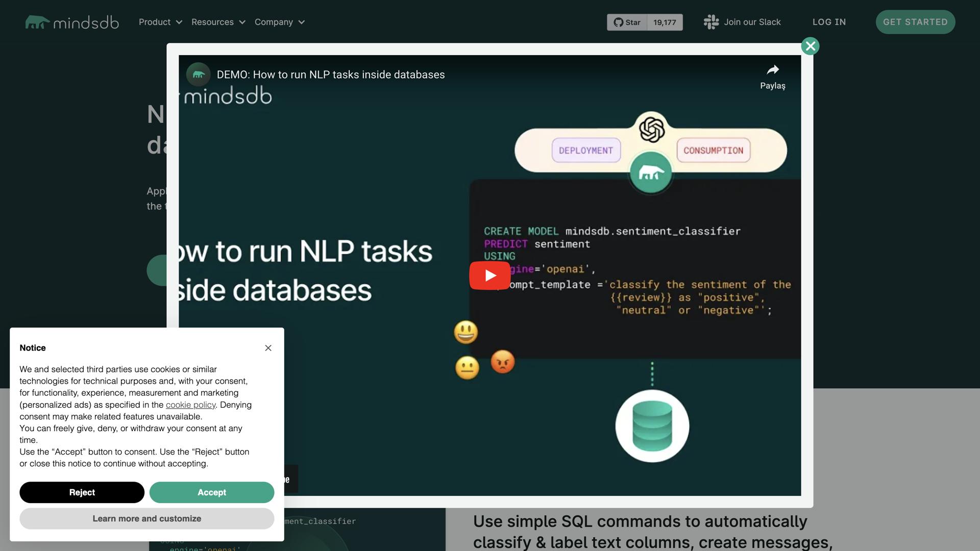Click the MindsDB channel avatar in video
980x551 pixels.
click(199, 75)
